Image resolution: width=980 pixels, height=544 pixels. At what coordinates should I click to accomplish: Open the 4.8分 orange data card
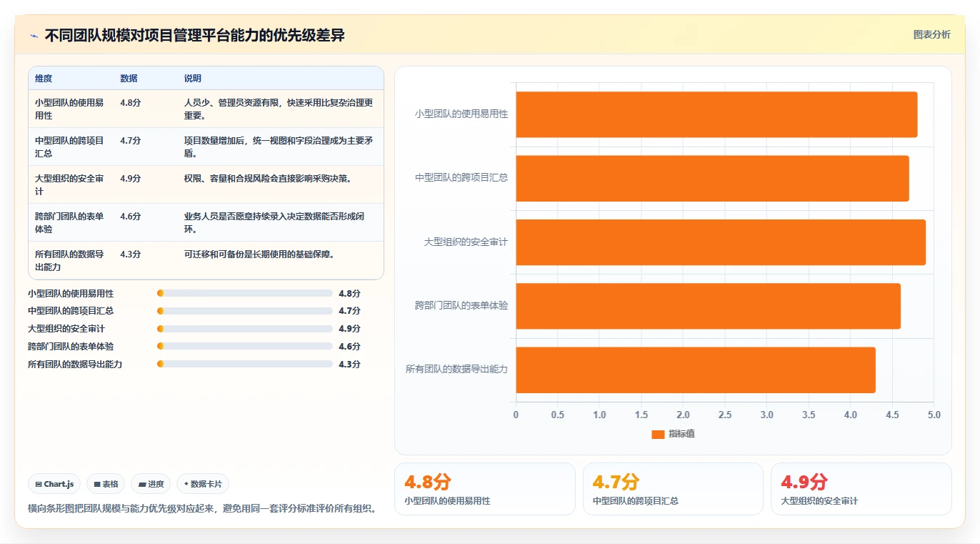pyautogui.click(x=485, y=489)
